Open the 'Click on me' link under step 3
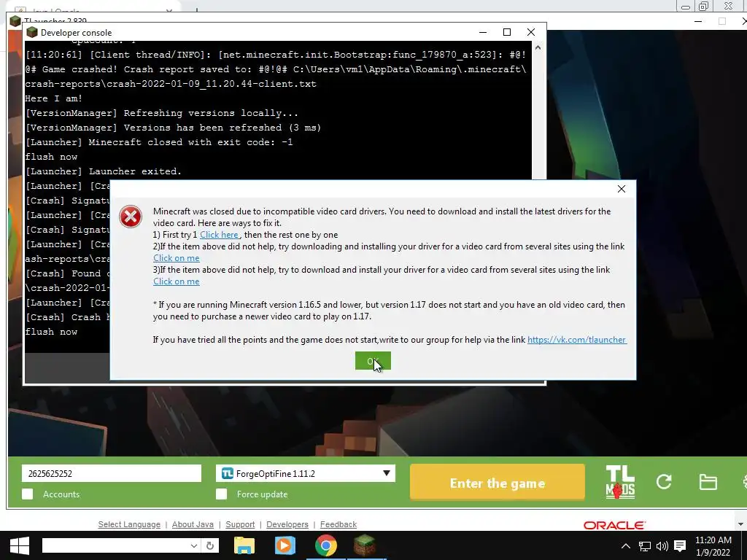 pyautogui.click(x=177, y=281)
